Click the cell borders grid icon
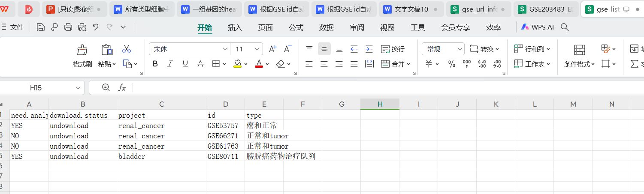This screenshot has width=644, height=194. pyautogui.click(x=216, y=64)
